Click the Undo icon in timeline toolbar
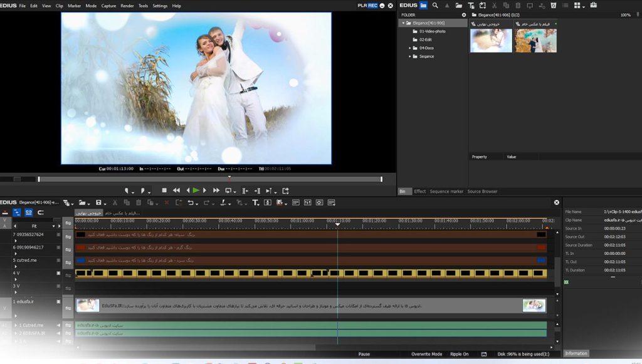This screenshot has height=364, width=642. tap(191, 202)
